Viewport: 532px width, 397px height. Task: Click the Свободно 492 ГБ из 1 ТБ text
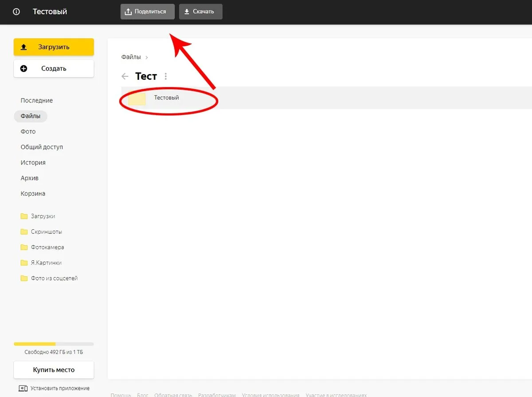tap(54, 352)
